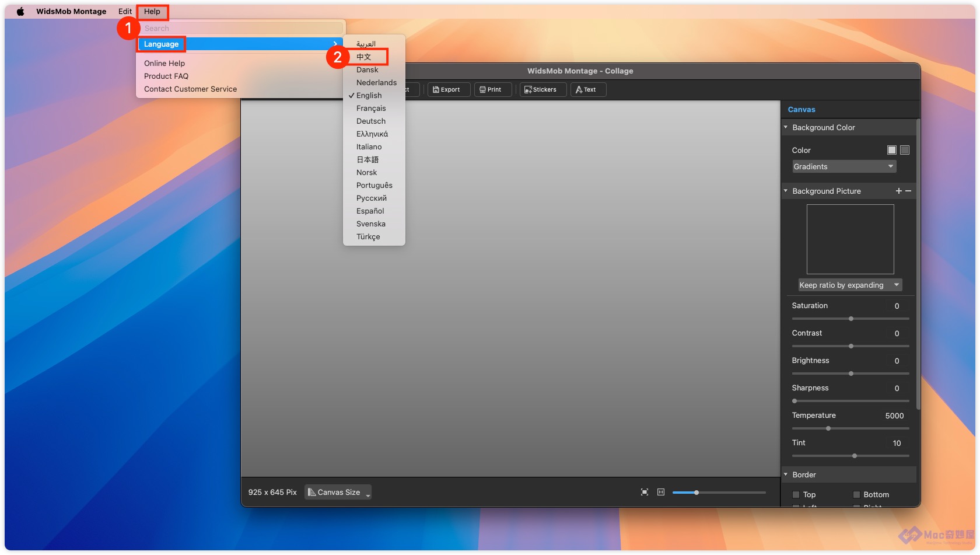The height and width of the screenshot is (555, 980).
Task: Enable the Top border checkbox
Action: pyautogui.click(x=796, y=494)
